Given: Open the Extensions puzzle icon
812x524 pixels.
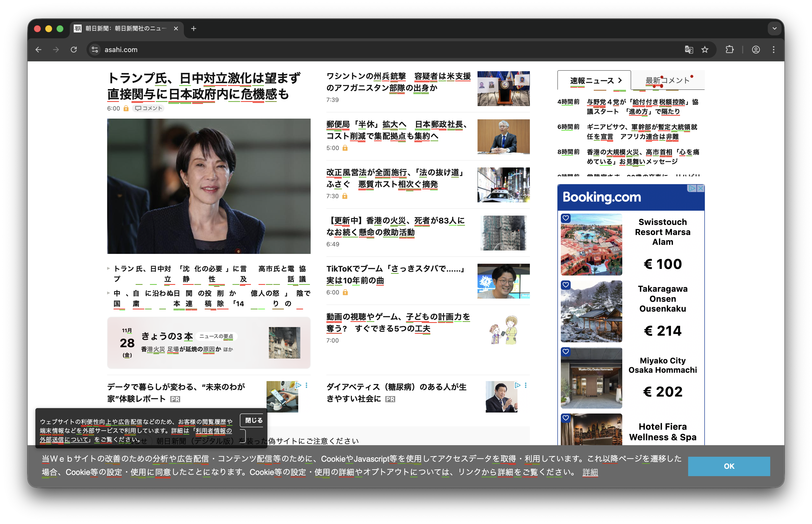Looking at the screenshot, I should [730, 50].
